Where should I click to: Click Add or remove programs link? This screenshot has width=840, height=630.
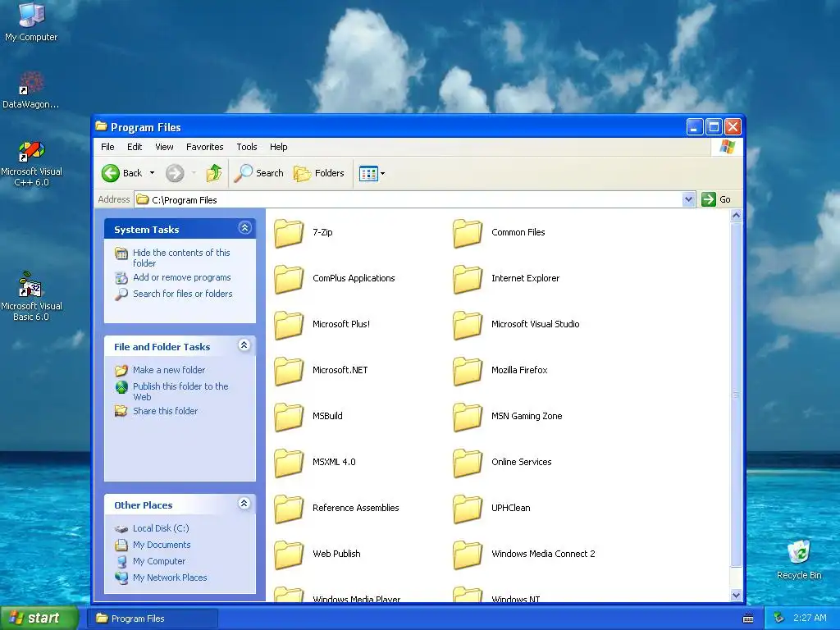pos(181,277)
